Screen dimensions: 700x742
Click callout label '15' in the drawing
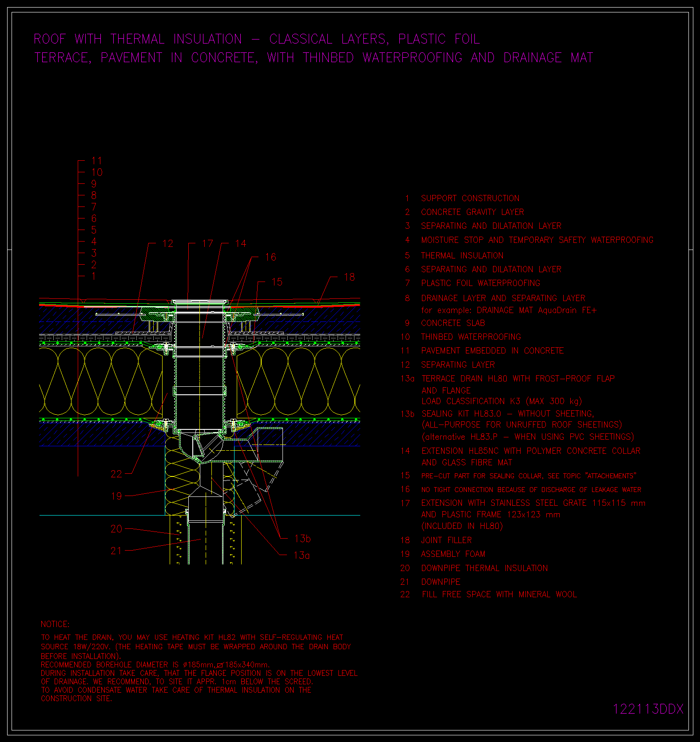pos(277,282)
